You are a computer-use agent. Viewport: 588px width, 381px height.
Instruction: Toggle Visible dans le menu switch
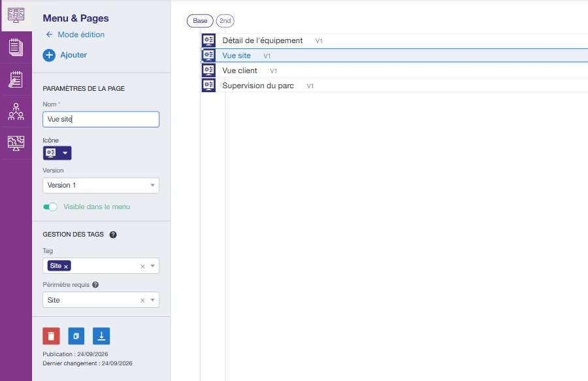[50, 207]
